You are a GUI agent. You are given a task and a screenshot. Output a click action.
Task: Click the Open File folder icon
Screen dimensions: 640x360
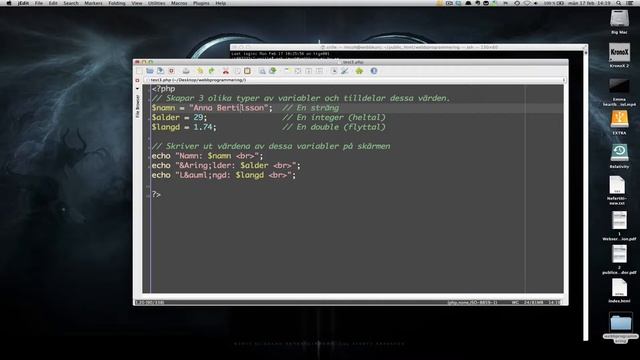coord(150,71)
